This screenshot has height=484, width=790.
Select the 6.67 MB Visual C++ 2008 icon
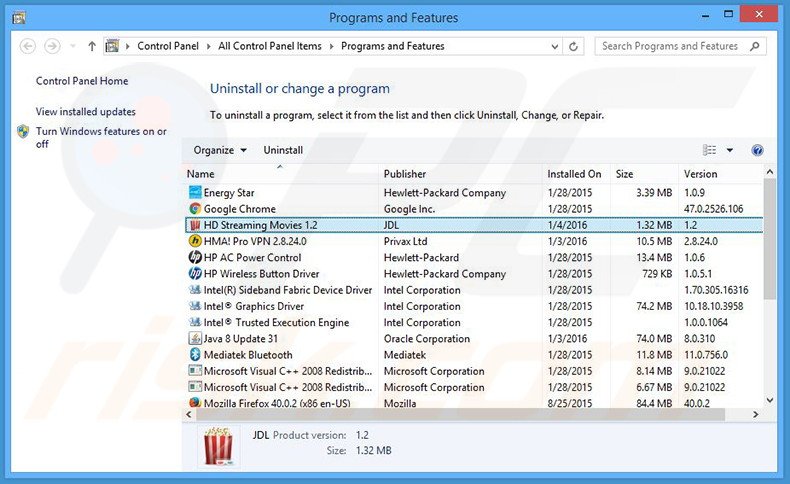[x=195, y=387]
